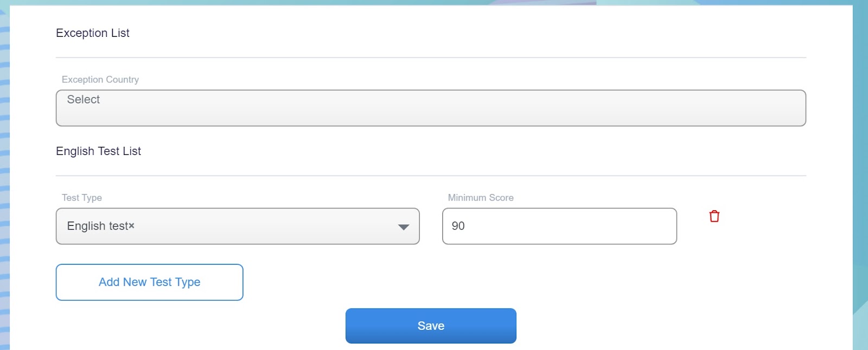Viewport: 868px width, 350px height.
Task: Select the English Test List heading
Action: tap(98, 151)
